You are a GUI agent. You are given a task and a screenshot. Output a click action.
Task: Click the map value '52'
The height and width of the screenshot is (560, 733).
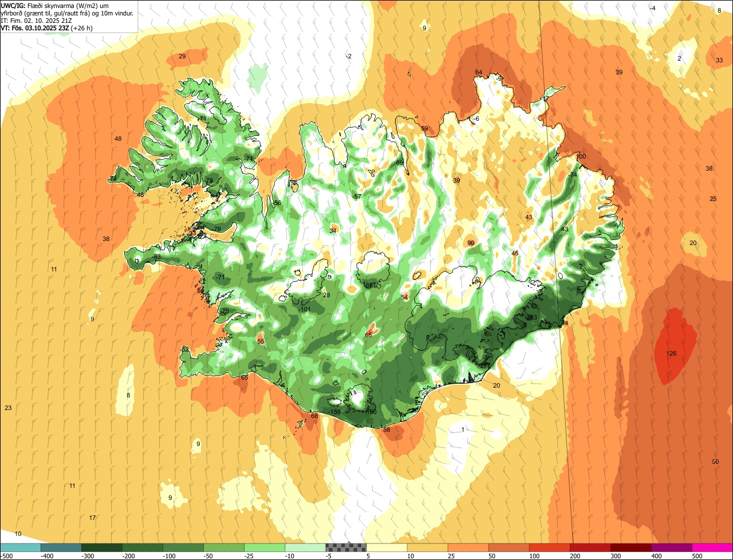pyautogui.click(x=185, y=349)
